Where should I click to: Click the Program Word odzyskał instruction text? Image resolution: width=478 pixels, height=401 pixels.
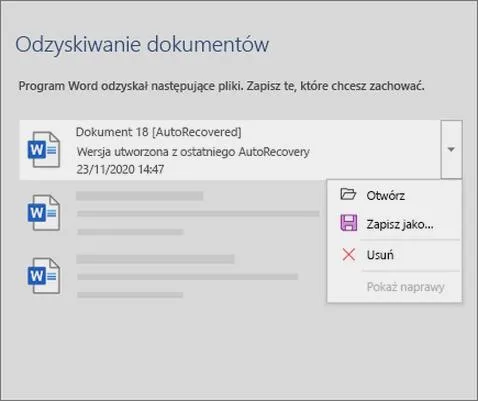coord(221,86)
